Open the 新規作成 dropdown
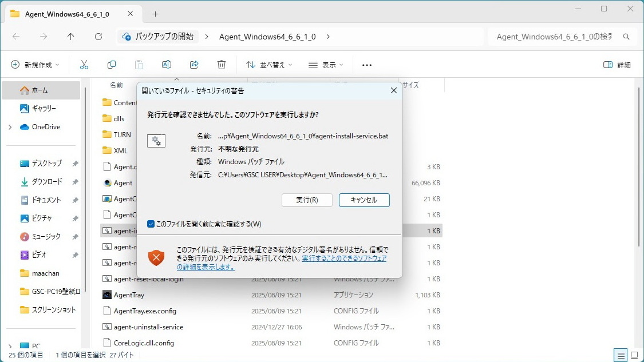644x362 pixels. coord(35,65)
